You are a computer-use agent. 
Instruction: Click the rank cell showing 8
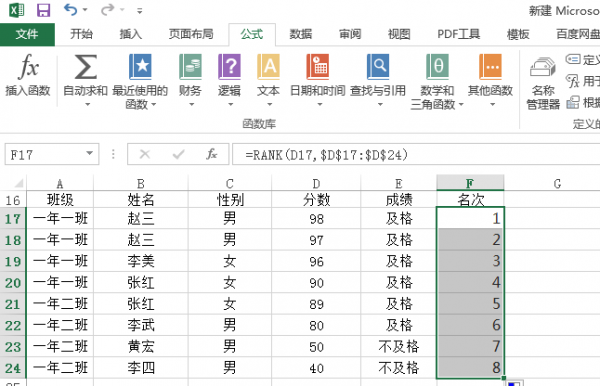(x=471, y=368)
